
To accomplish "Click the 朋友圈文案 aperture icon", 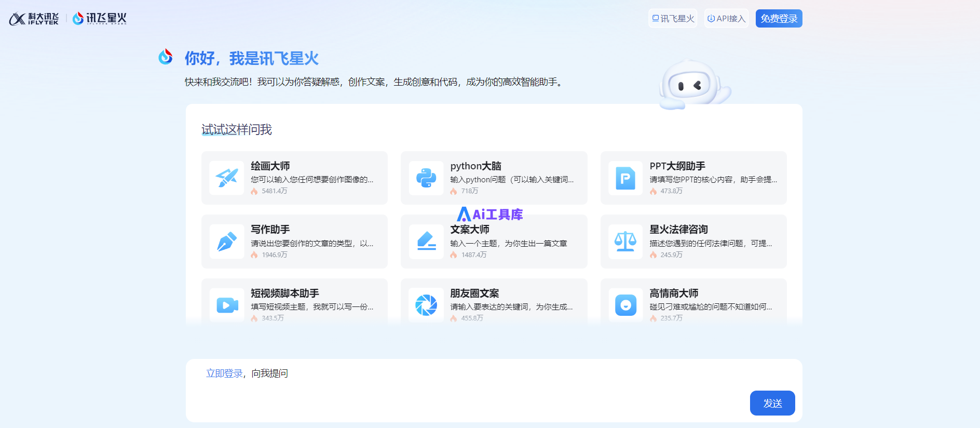I will tap(426, 305).
